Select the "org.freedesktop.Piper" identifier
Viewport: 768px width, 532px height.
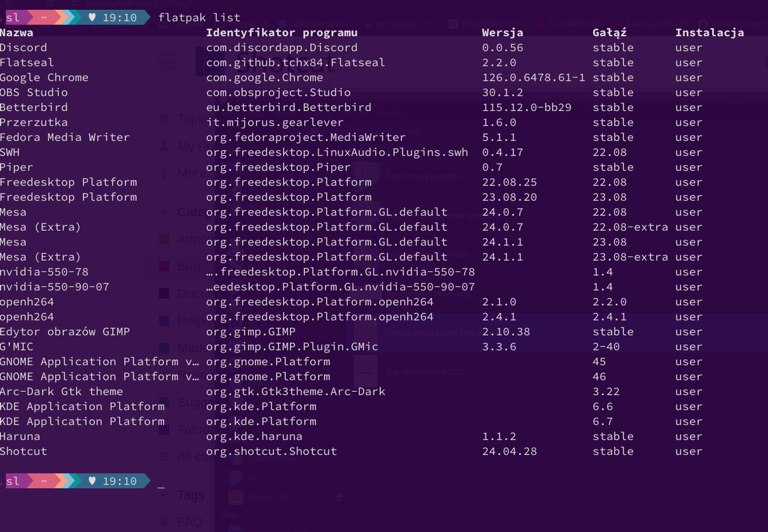(x=278, y=167)
